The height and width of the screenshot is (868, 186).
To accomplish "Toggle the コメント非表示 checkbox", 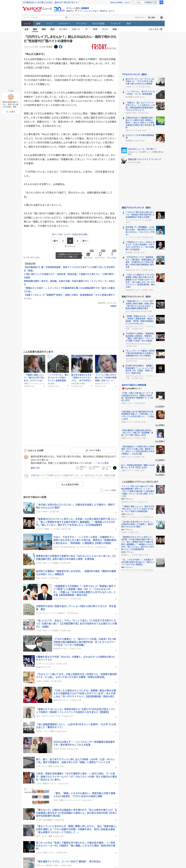I will tap(102, 490).
